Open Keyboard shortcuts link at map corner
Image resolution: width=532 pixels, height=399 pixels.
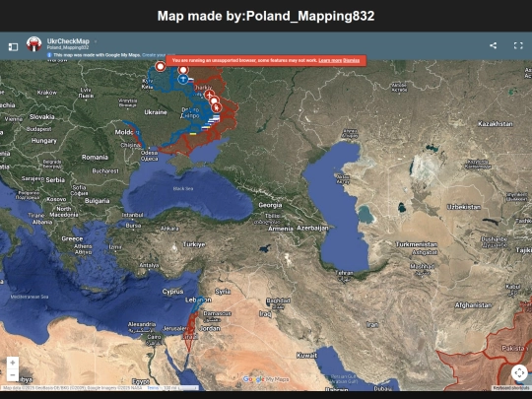coord(511,388)
